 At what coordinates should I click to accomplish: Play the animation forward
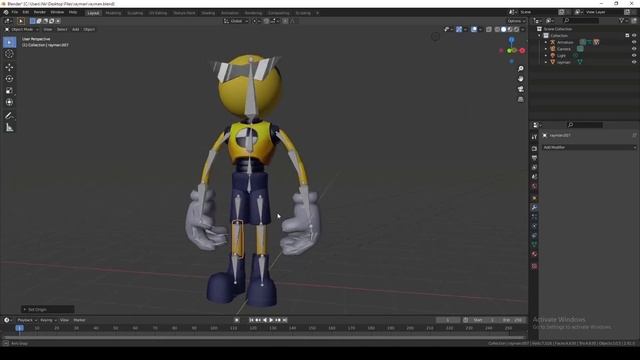tap(271, 320)
